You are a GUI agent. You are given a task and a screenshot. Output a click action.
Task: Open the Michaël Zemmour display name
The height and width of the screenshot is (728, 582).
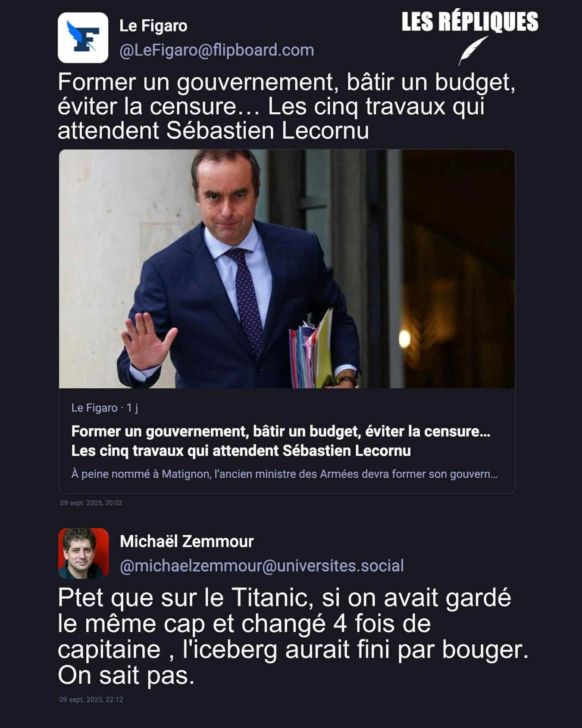coord(187,541)
